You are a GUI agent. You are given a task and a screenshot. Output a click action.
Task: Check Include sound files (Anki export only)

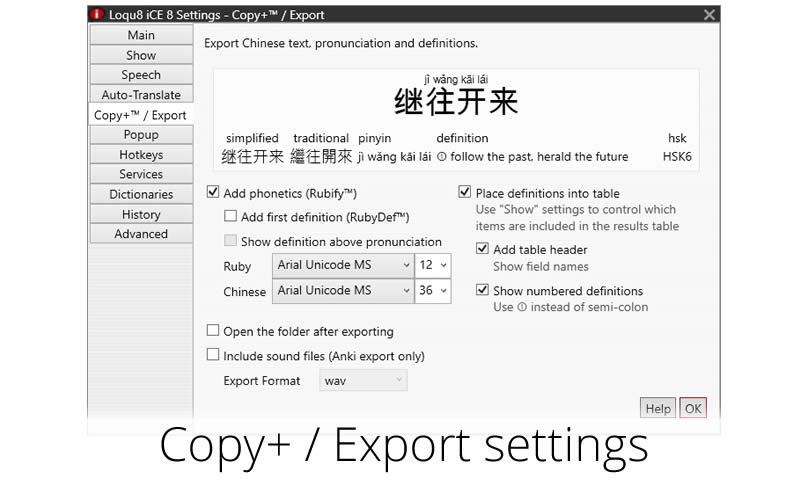[213, 355]
